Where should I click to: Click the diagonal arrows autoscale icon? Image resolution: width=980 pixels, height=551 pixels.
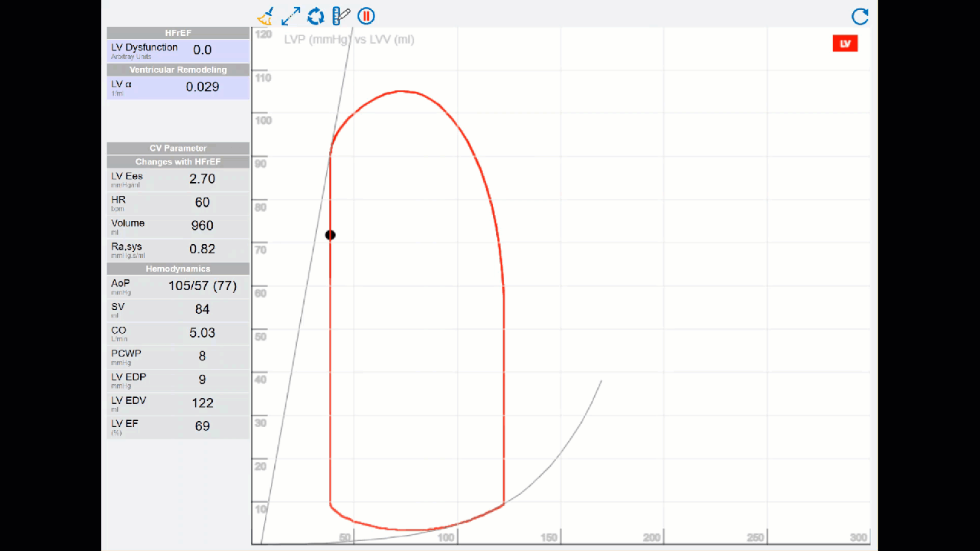[291, 16]
